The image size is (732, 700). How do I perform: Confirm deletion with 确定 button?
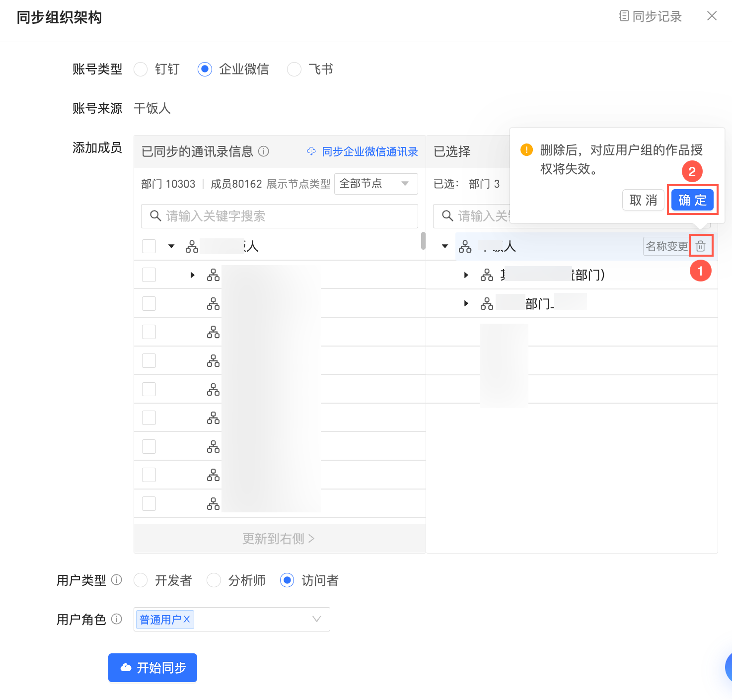point(692,200)
